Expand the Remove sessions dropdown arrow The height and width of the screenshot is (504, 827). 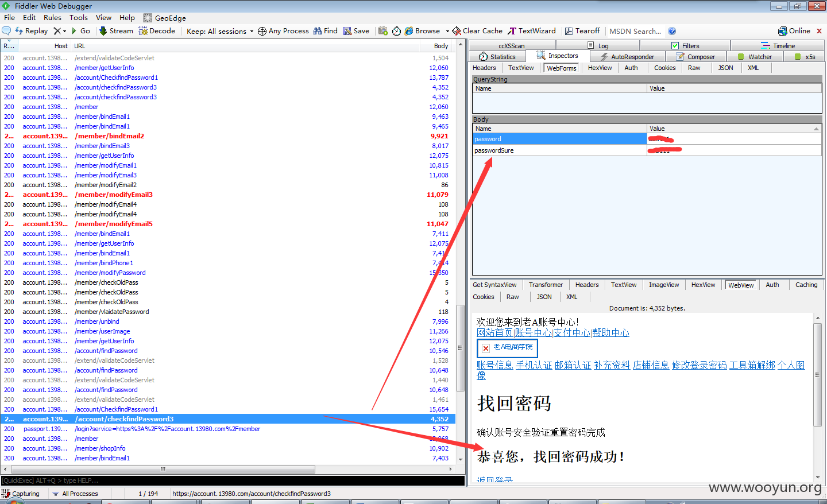point(65,31)
